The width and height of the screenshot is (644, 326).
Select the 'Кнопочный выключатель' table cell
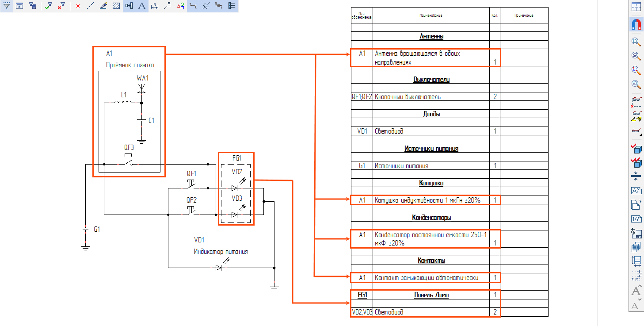coord(431,97)
